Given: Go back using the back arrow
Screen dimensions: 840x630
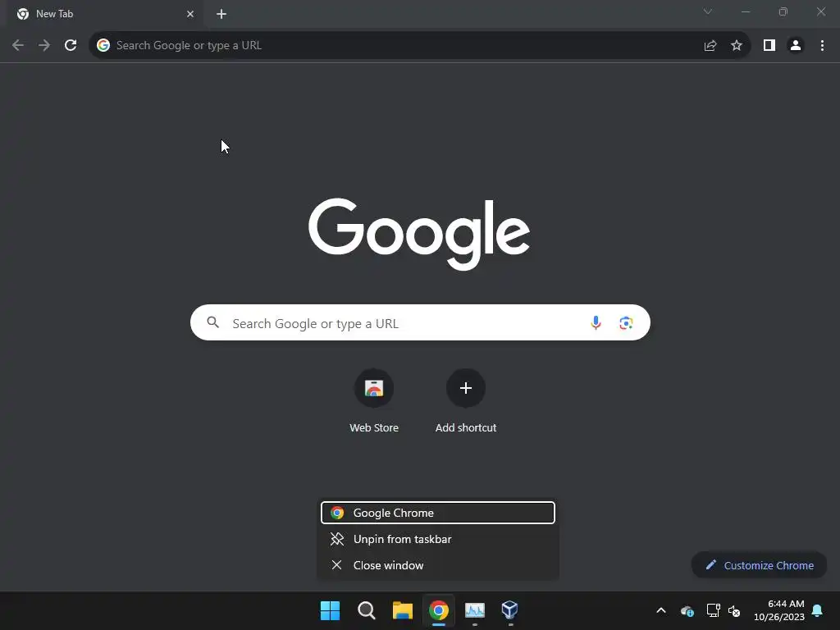Looking at the screenshot, I should [x=18, y=46].
